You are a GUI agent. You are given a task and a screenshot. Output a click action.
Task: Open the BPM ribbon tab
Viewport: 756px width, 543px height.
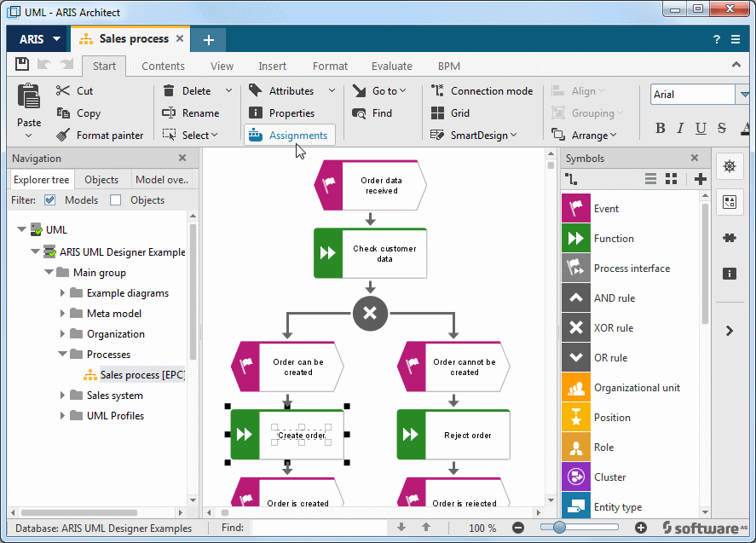coord(449,66)
